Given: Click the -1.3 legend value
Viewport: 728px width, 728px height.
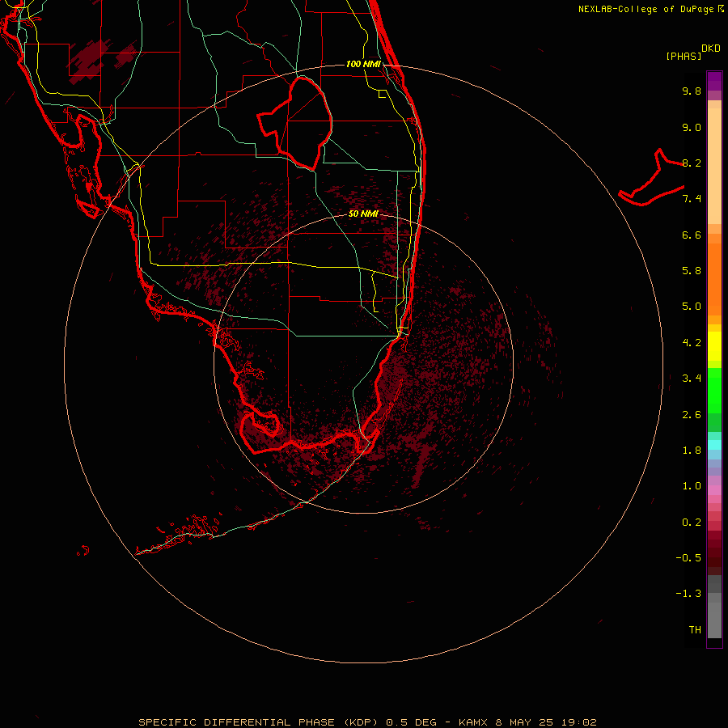Looking at the screenshot, I should pyautogui.click(x=688, y=594).
